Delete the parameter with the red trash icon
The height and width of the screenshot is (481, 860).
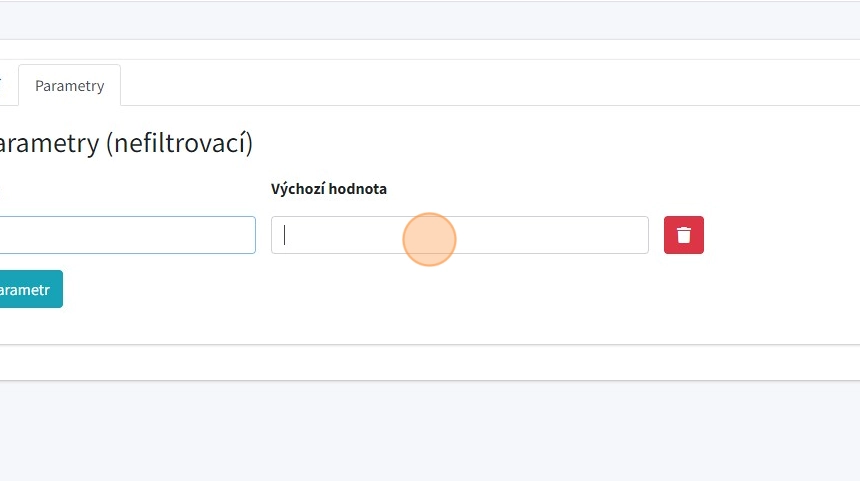[x=683, y=235]
